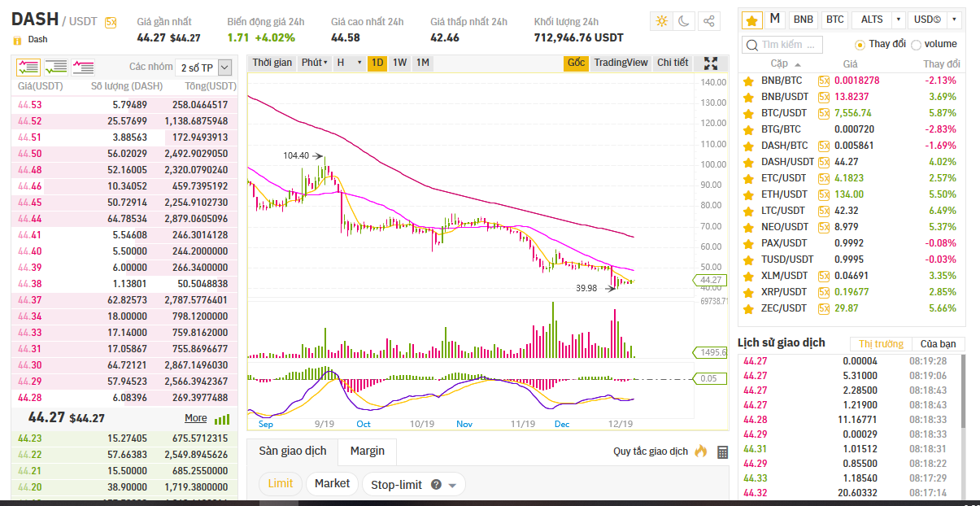Toggle favorite star for ETH/USDT

[x=748, y=194]
